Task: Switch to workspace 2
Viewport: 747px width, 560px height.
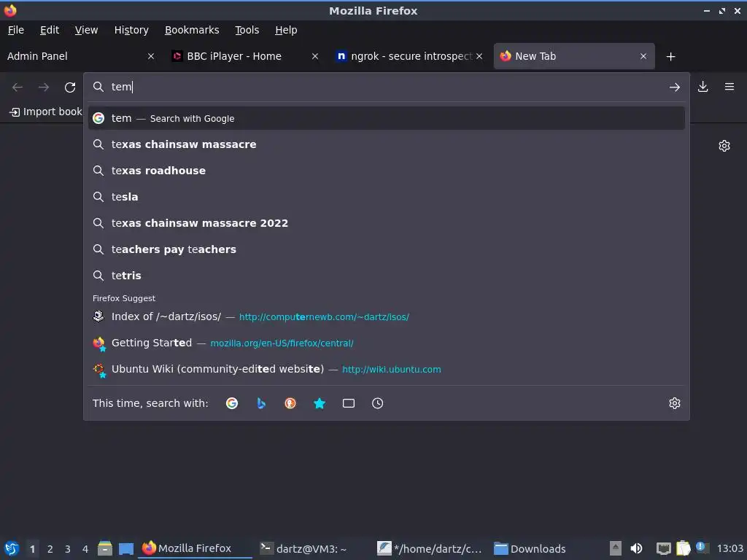Action: pyautogui.click(x=50, y=549)
